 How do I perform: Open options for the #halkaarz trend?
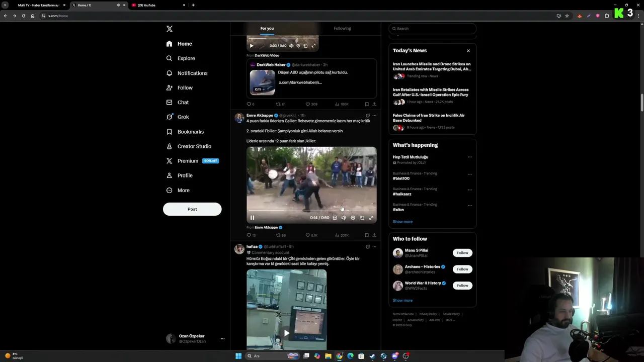[x=470, y=190]
